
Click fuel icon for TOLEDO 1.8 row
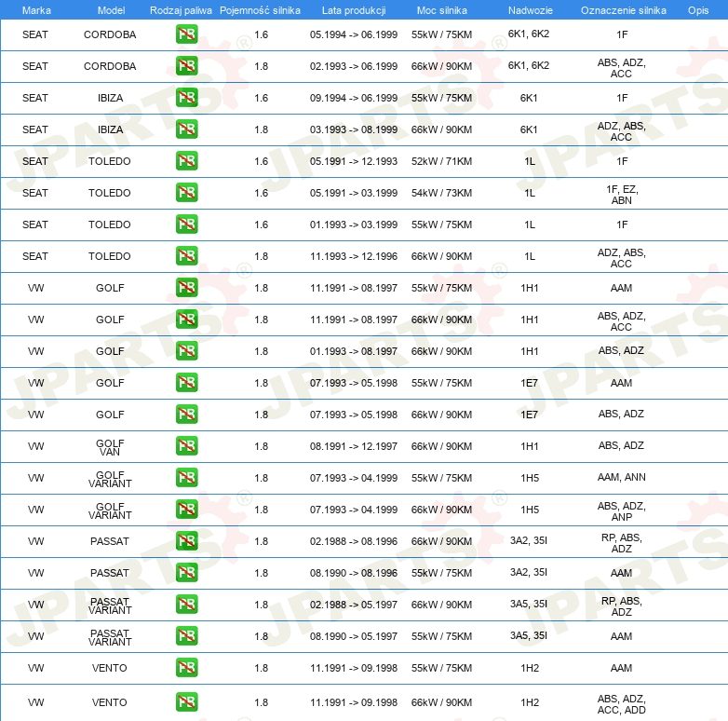(x=186, y=256)
